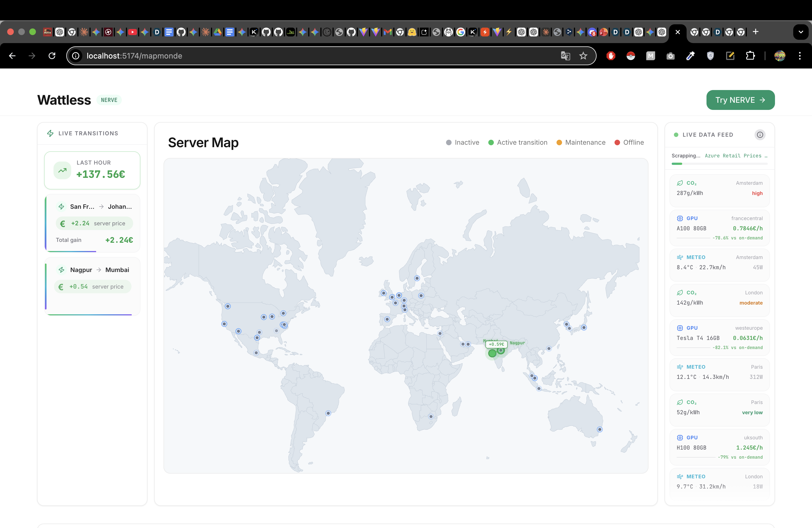This screenshot has width=812, height=528.
Task: Click the euro icon on Nagpur transition
Action: 61,287
